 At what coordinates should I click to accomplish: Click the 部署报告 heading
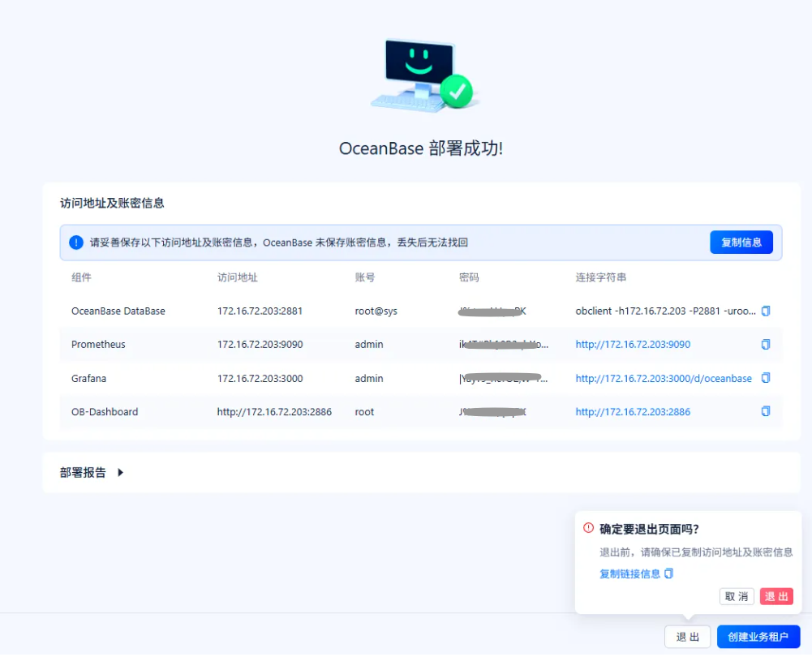tap(83, 473)
